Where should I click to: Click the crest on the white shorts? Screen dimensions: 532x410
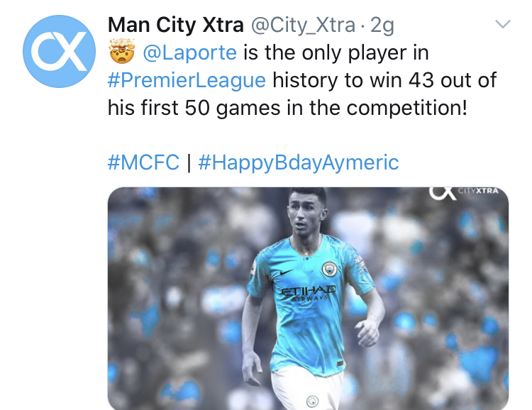pos(313,402)
